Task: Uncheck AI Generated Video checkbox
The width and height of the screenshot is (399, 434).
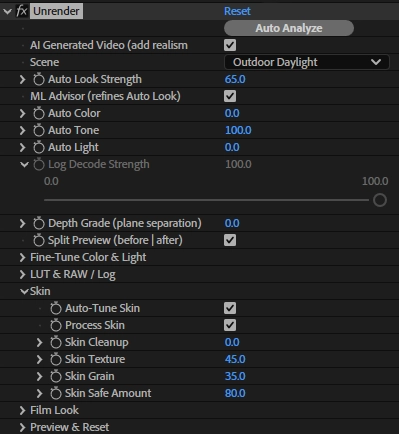Action: pyautogui.click(x=230, y=45)
